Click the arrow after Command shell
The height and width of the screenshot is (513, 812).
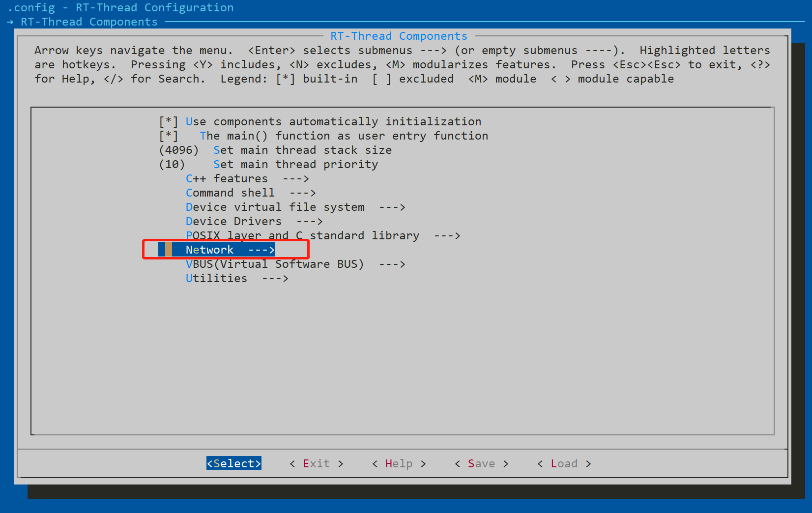tap(302, 193)
